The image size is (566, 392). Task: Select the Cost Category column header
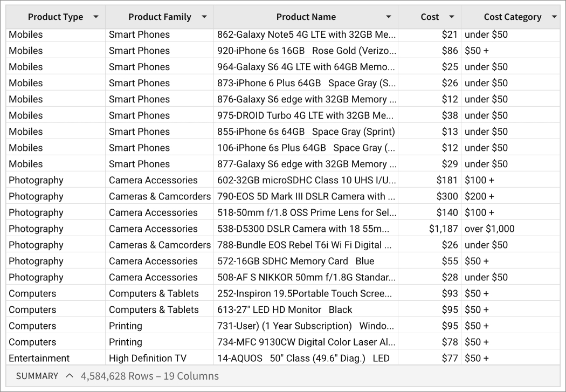(x=512, y=17)
